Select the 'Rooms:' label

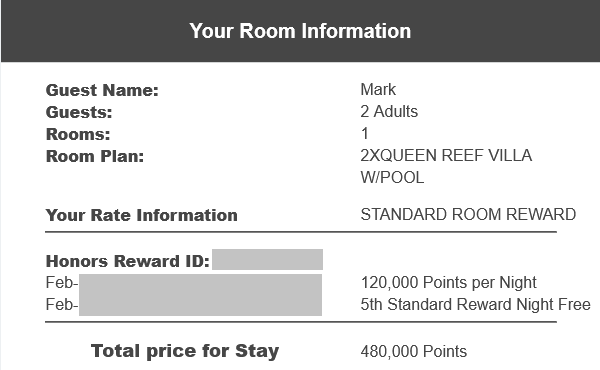pyautogui.click(x=78, y=134)
